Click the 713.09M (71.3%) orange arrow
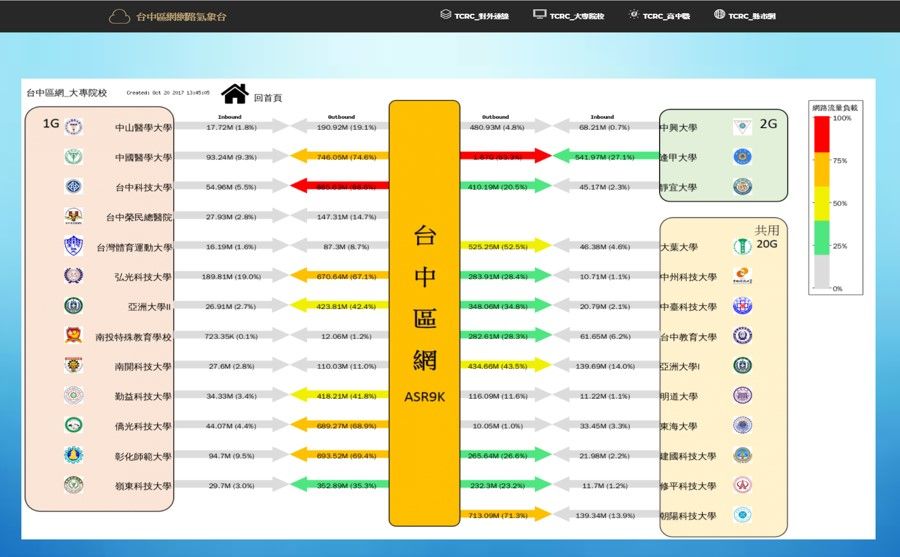900x557 pixels. (506, 515)
